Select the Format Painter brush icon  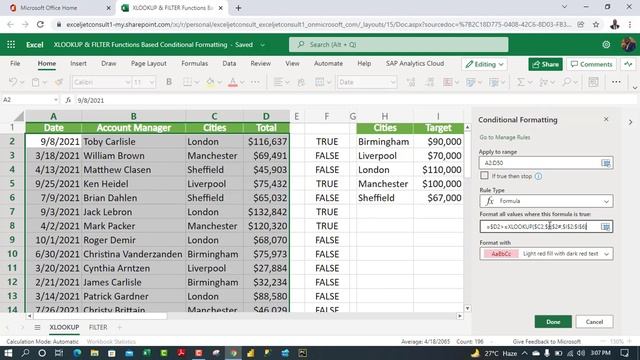pos(59,82)
